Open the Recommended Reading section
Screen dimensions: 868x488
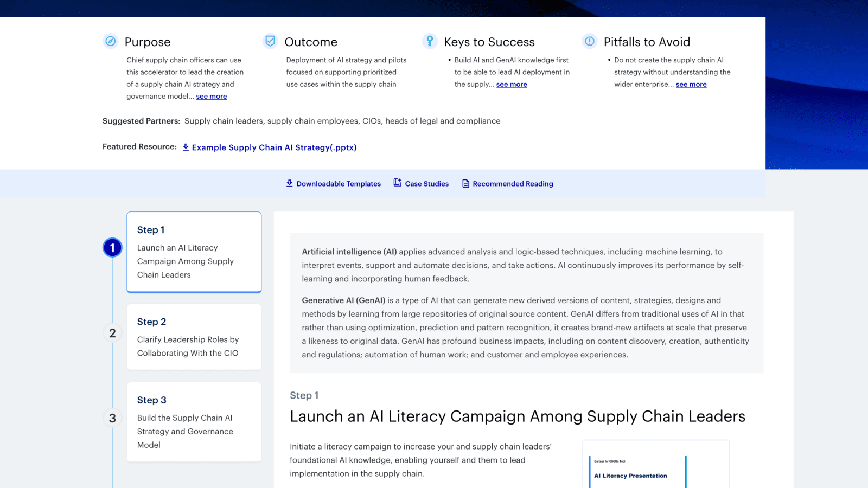(x=513, y=183)
